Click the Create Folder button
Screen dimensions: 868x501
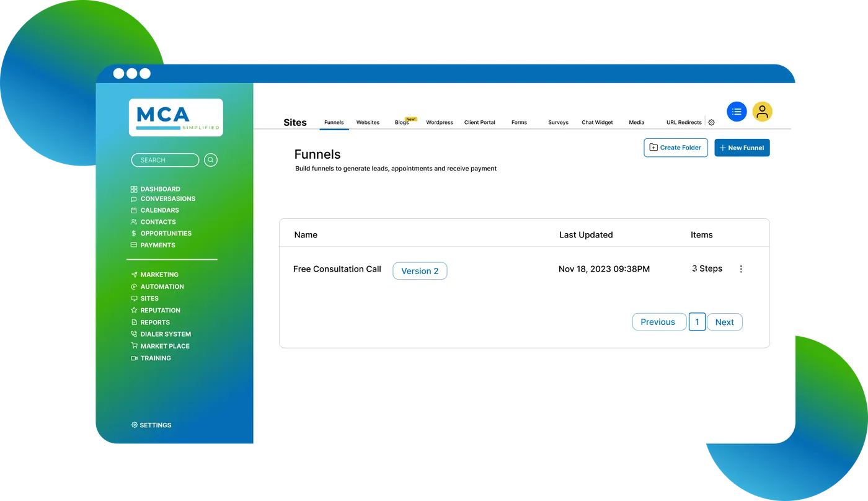676,148
